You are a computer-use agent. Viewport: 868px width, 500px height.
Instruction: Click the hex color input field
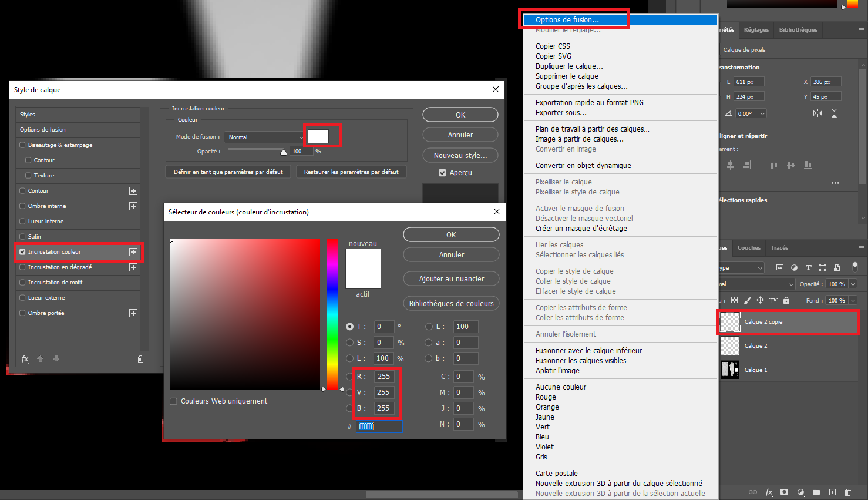pos(379,427)
